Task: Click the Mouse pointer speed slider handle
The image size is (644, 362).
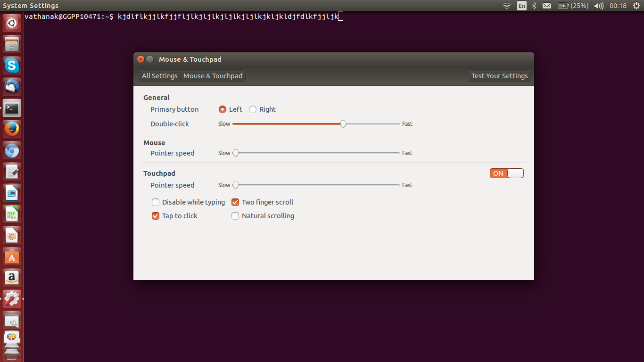Action: click(x=235, y=153)
